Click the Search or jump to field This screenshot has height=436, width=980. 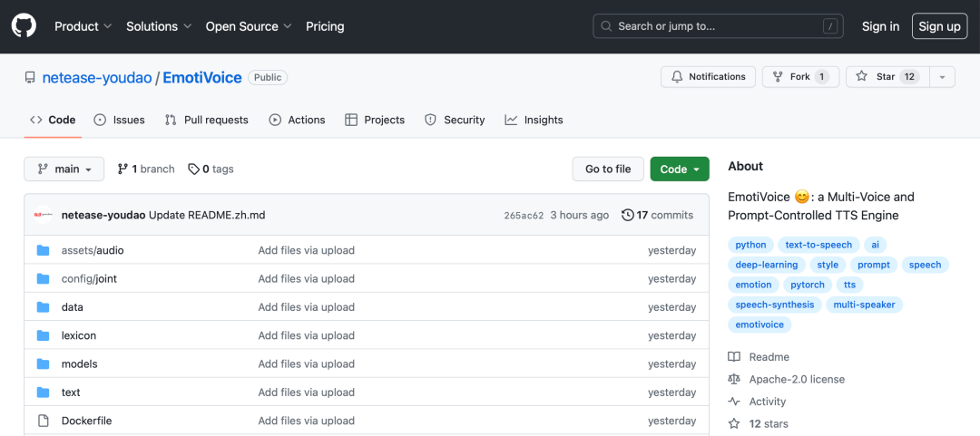(x=718, y=26)
